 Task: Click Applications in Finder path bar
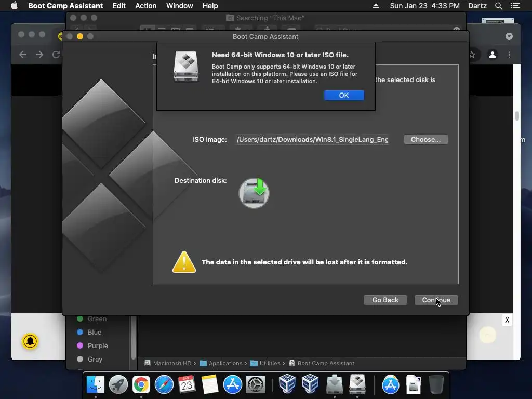pyautogui.click(x=221, y=363)
